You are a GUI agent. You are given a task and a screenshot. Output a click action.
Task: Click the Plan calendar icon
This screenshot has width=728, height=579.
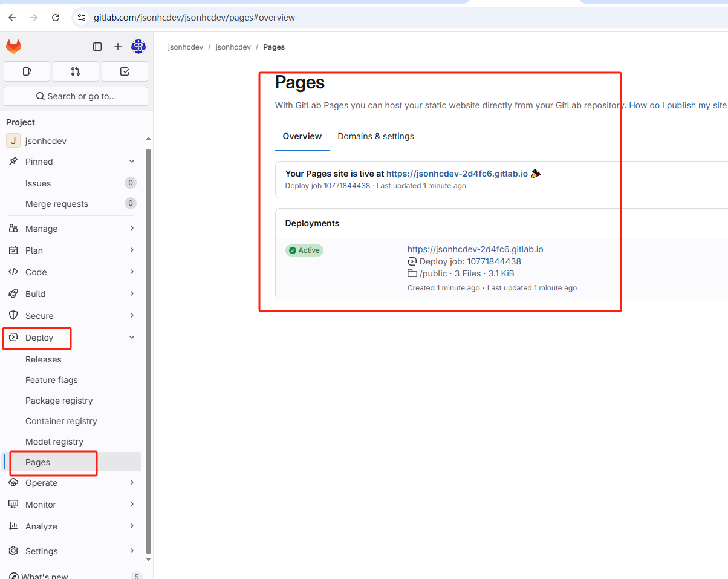[x=13, y=250]
